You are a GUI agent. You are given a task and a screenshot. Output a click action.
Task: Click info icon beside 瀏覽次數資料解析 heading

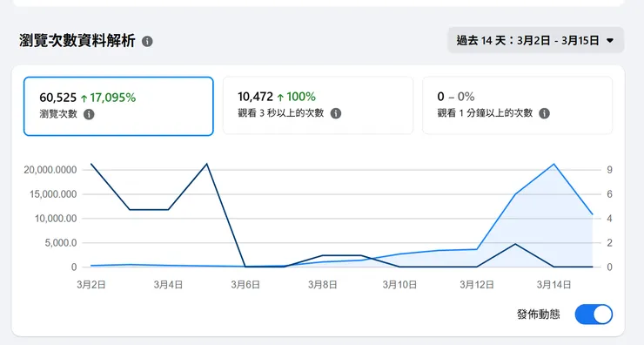147,42
